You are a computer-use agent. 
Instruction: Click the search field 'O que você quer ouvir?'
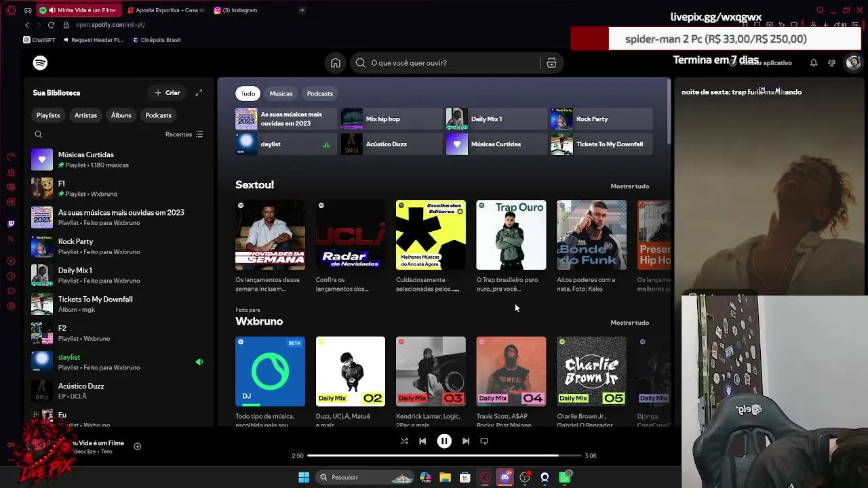point(448,63)
